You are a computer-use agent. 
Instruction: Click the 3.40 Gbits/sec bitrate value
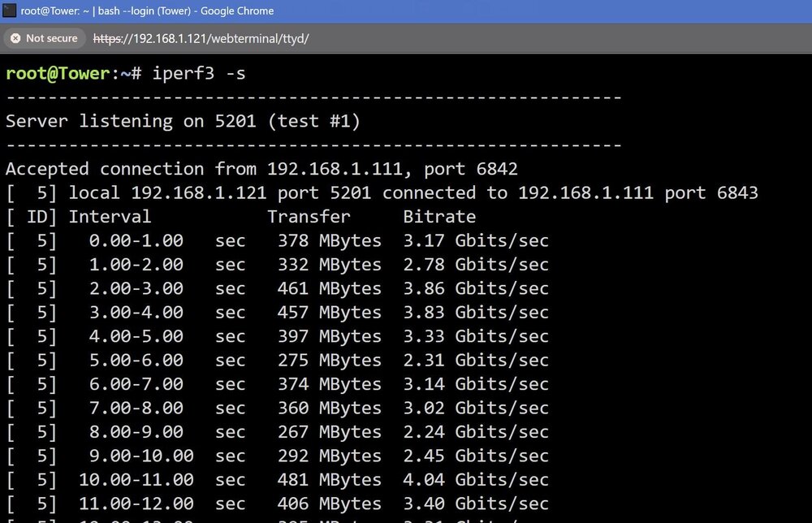pos(476,504)
